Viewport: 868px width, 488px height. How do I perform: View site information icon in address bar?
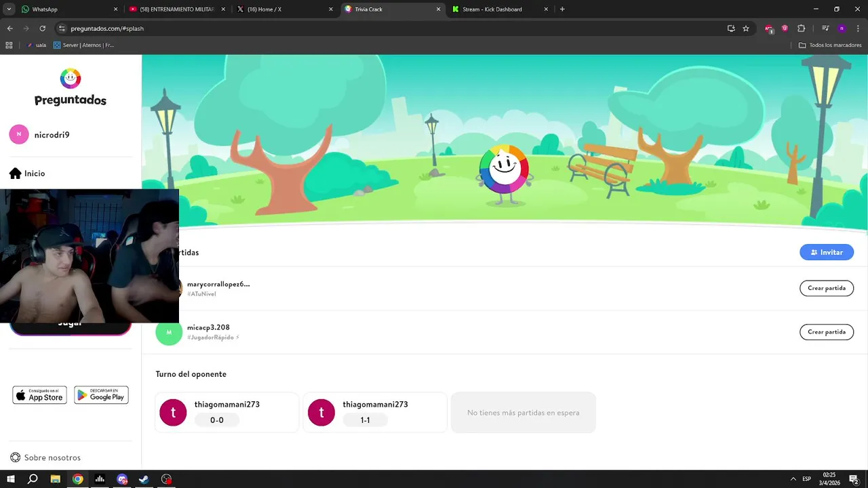[x=62, y=28]
